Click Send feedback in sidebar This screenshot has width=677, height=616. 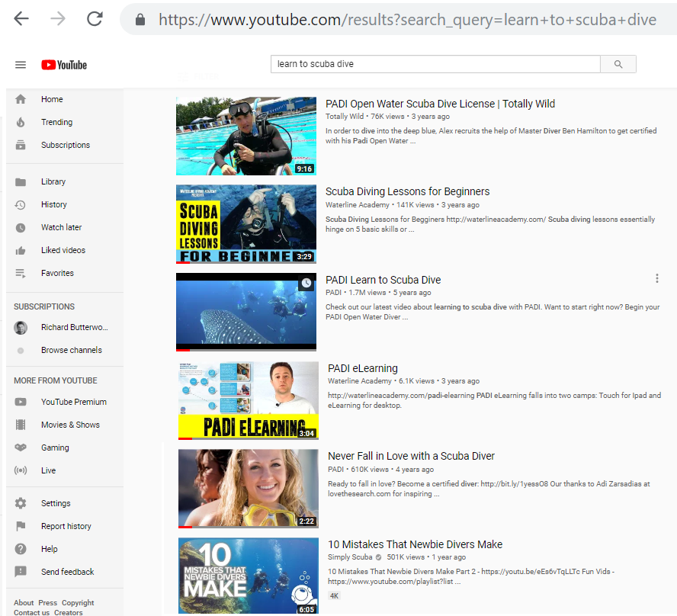click(67, 572)
